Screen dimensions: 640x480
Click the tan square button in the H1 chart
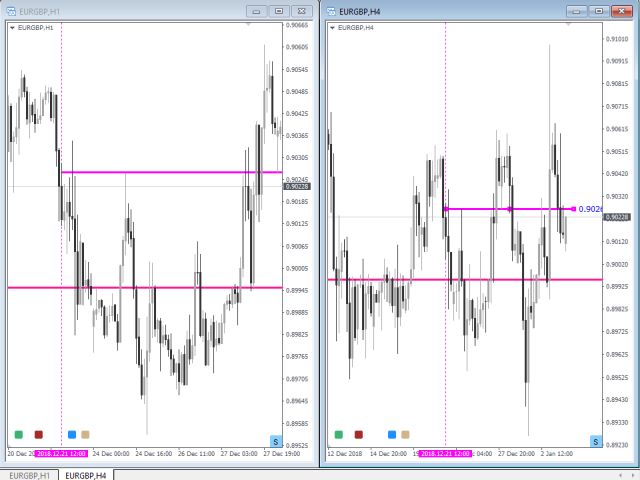pyautogui.click(x=85, y=435)
